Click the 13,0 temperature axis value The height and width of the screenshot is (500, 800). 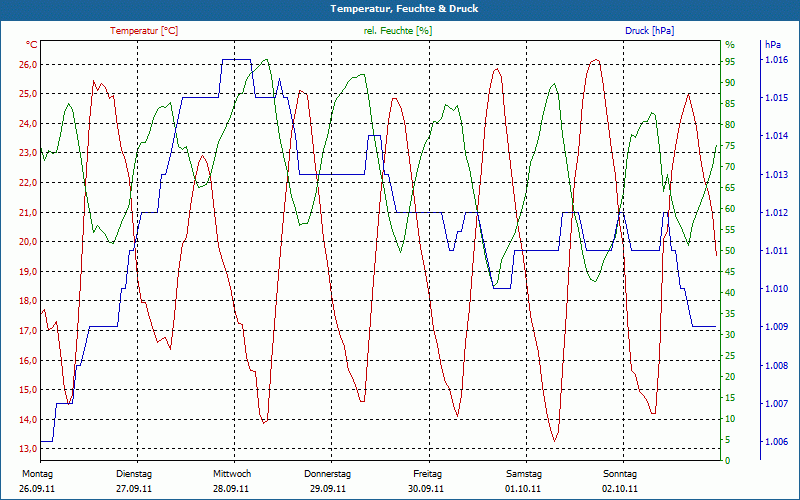pos(28,449)
